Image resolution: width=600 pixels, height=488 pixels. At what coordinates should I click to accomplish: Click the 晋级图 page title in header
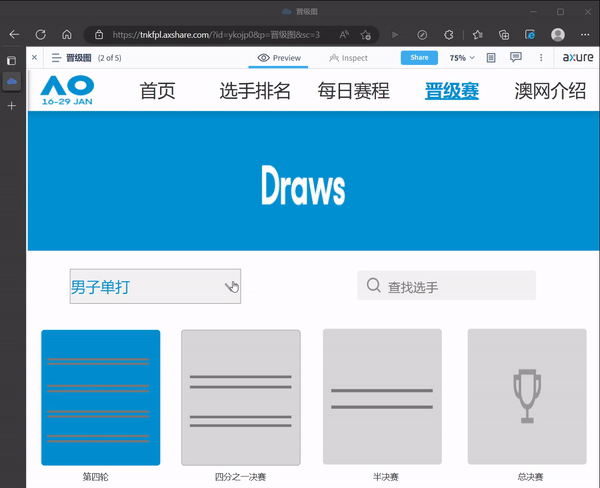79,58
